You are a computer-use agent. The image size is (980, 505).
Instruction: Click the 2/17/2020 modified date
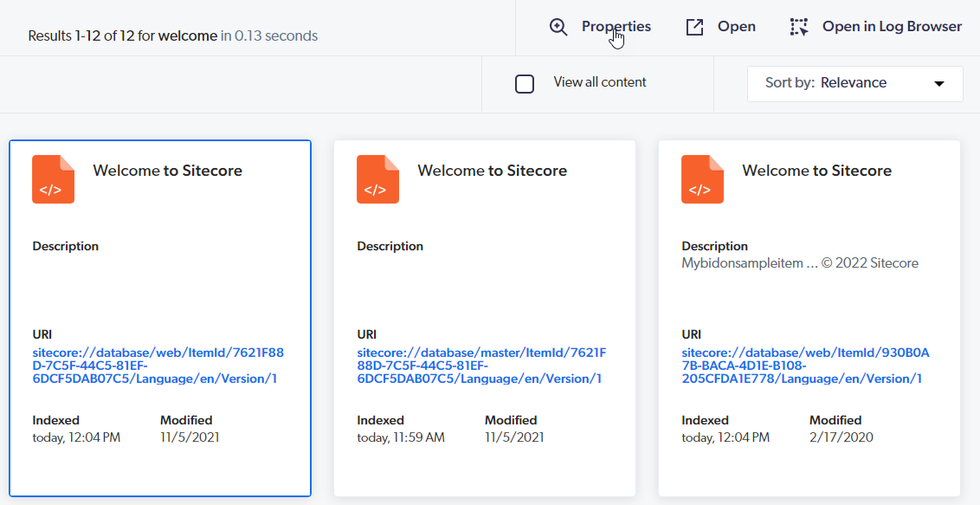click(841, 437)
